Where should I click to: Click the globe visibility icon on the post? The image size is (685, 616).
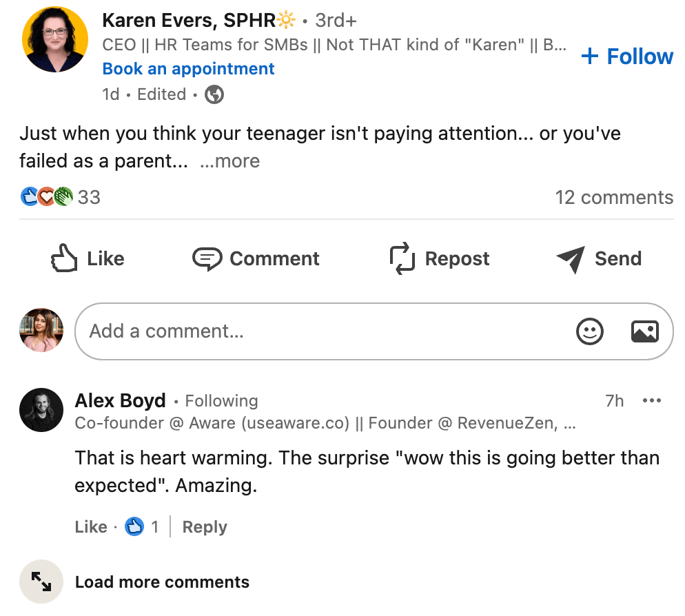[x=214, y=94]
